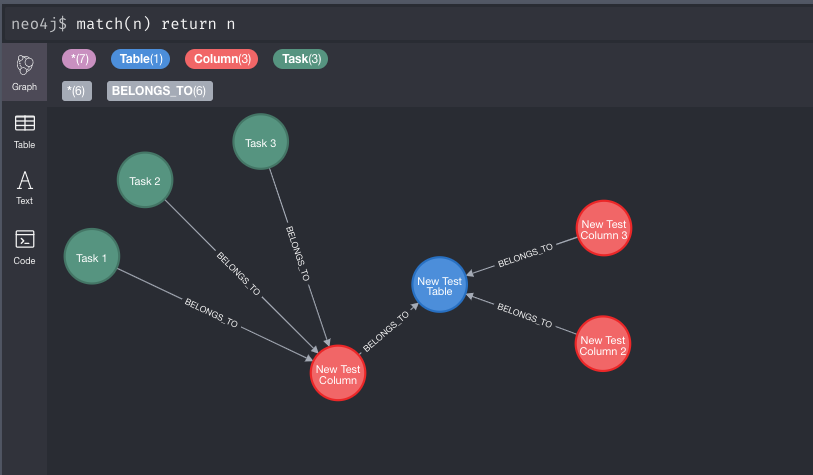Screen dimensions: 813x475
Task: Select the New Test Column 3 node
Action: (604, 229)
